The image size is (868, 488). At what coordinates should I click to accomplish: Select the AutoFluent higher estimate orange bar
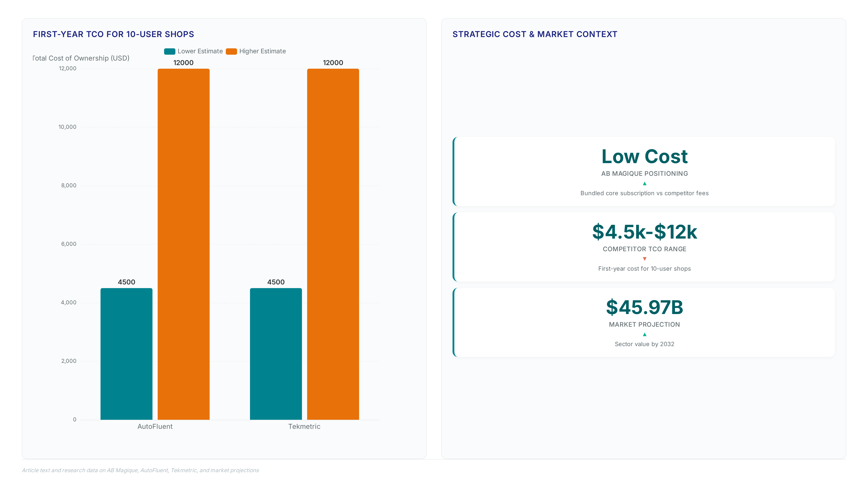184,244
